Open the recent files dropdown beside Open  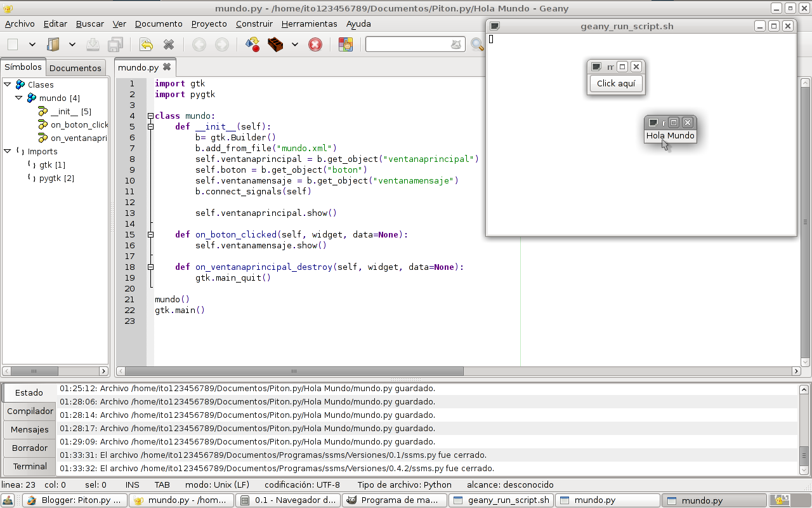72,44
